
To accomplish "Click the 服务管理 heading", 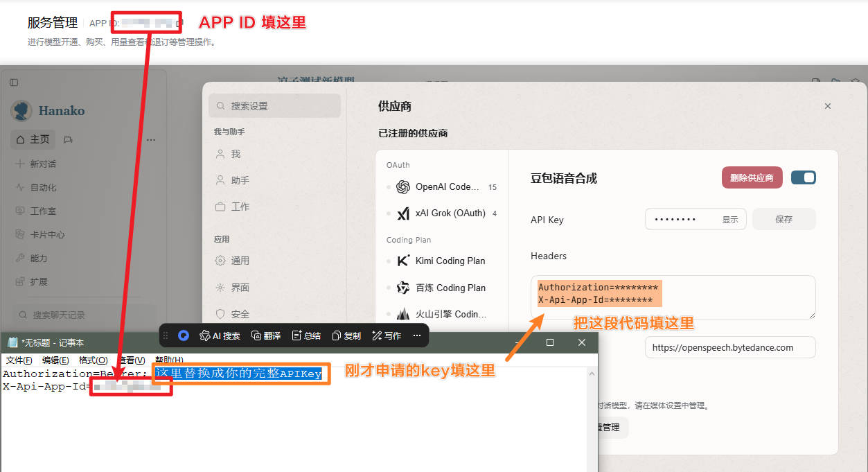I will pyautogui.click(x=53, y=23).
